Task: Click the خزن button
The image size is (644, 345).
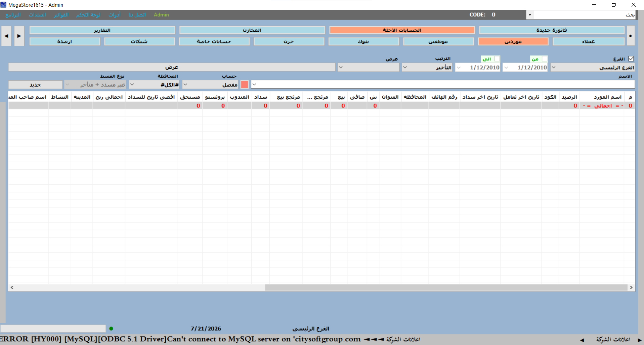Action: (289, 42)
